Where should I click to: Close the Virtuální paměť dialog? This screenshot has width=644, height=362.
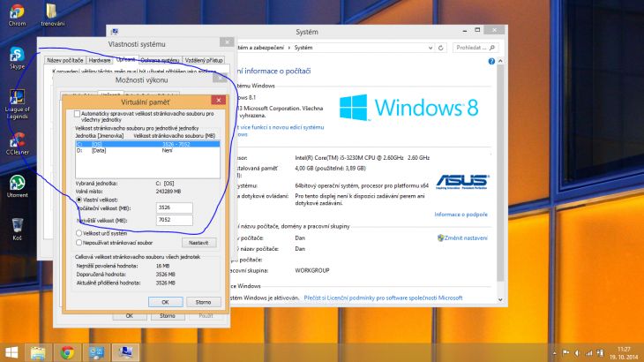pos(219,100)
